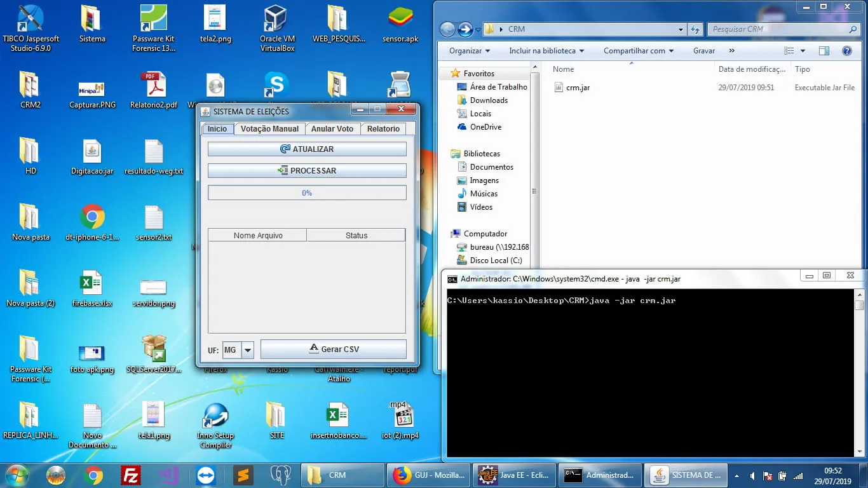The image size is (868, 488).
Task: Click the FileZilla icon in the taskbar
Action: click(131, 475)
